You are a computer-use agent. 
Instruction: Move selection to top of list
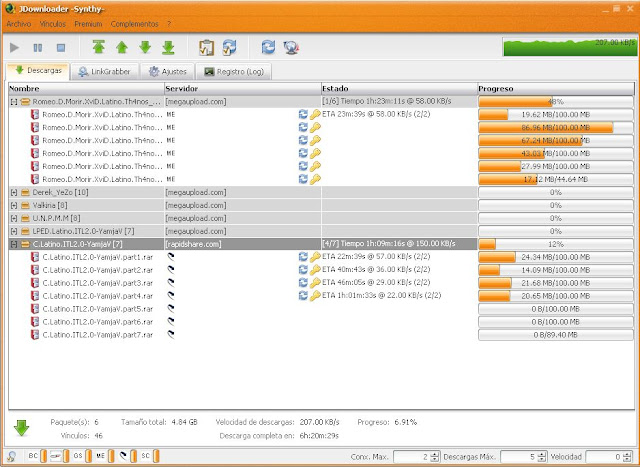[x=98, y=47]
